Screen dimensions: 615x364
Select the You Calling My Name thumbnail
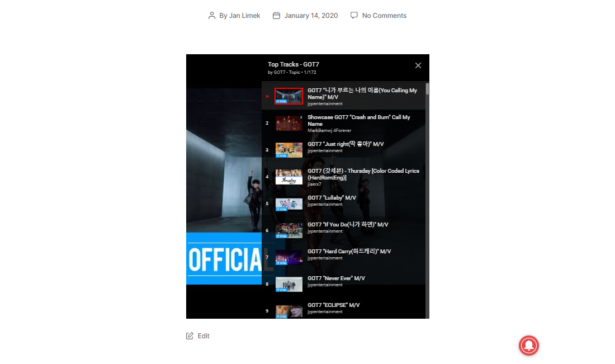point(288,96)
